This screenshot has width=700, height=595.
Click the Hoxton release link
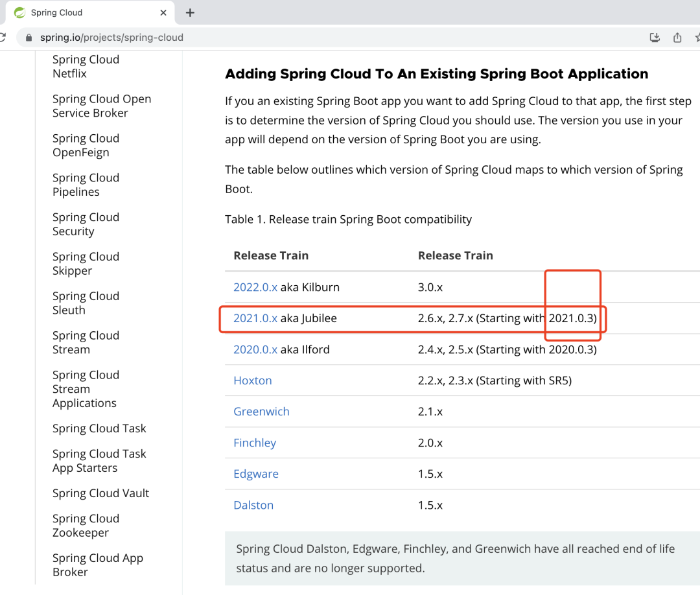253,380
